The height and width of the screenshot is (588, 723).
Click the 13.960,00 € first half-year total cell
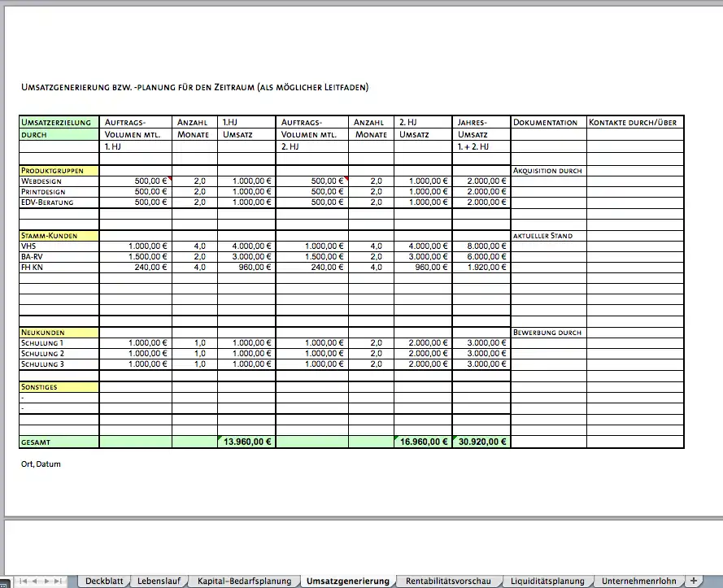point(246,442)
